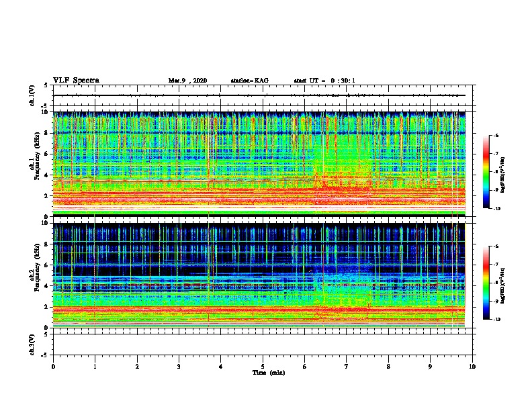This screenshot has height=411, width=532.
Task: Click the "7" tick on the time axis
Action: coord(347,367)
